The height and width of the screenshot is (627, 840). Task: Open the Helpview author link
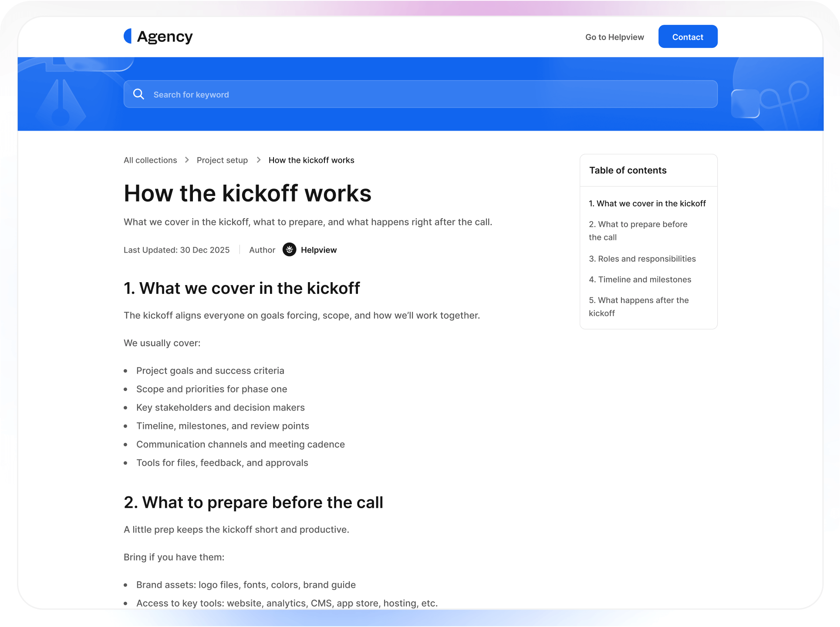319,249
